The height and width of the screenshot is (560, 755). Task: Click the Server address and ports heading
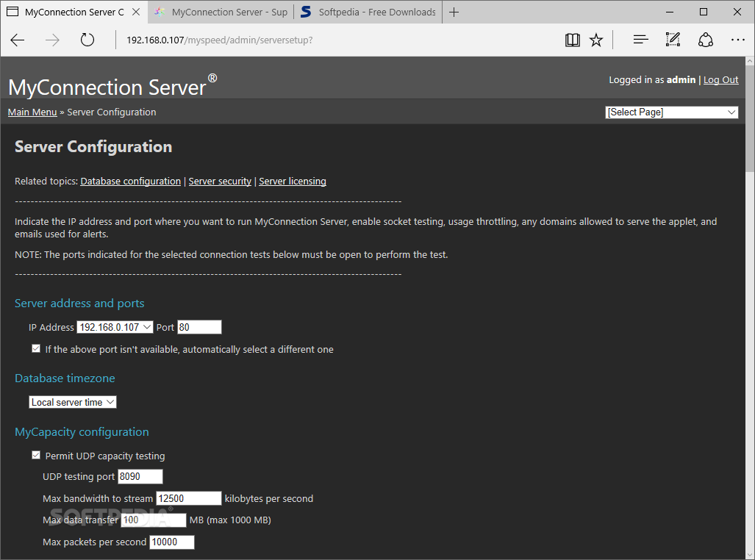tap(79, 304)
